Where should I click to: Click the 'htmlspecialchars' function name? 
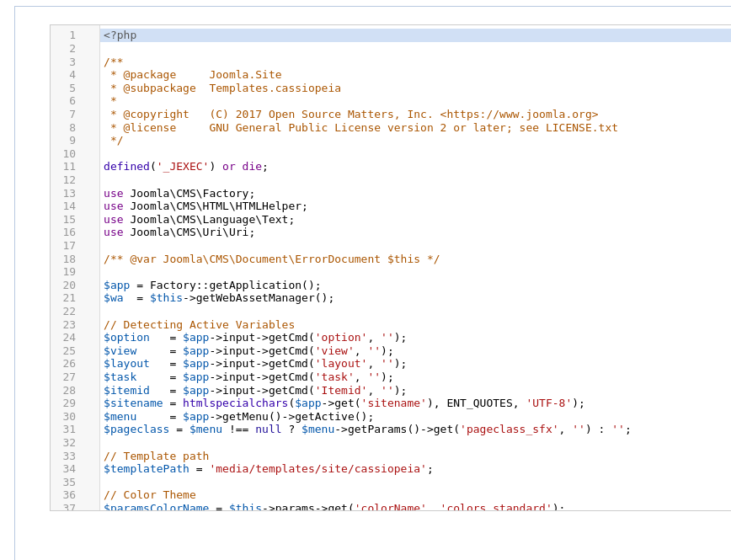click(x=236, y=403)
